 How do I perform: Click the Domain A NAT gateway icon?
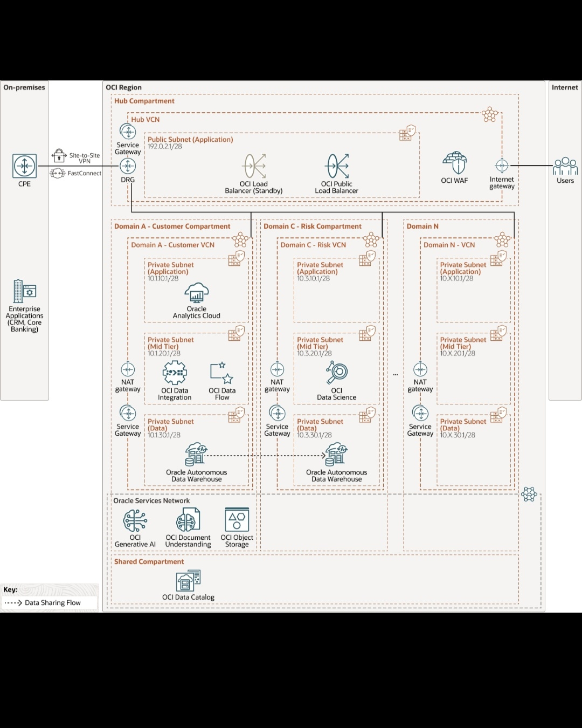coord(128,369)
